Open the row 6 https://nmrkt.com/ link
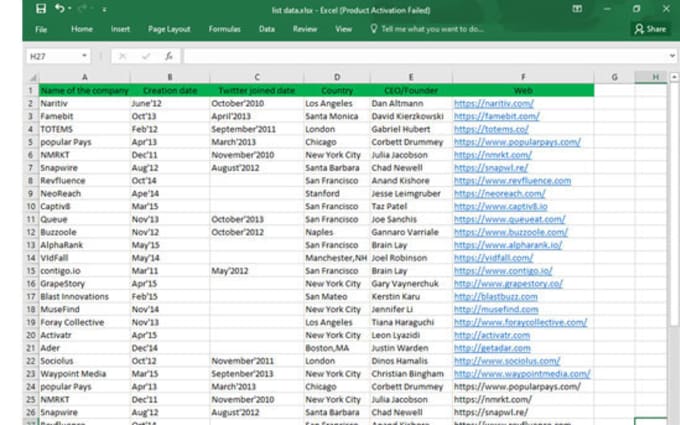Image resolution: width=680 pixels, height=425 pixels. [493, 155]
